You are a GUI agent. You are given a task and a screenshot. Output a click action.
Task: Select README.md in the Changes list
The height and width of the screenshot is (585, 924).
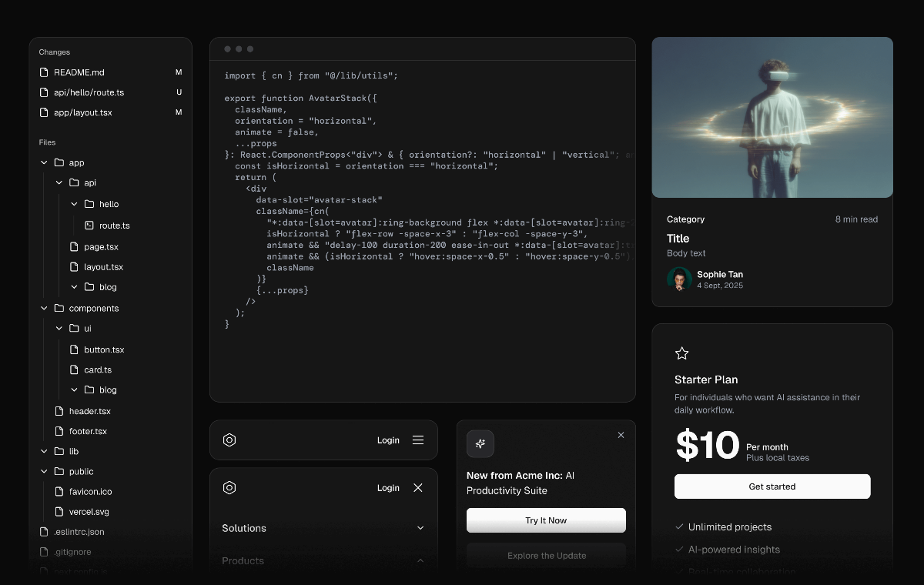pos(79,72)
